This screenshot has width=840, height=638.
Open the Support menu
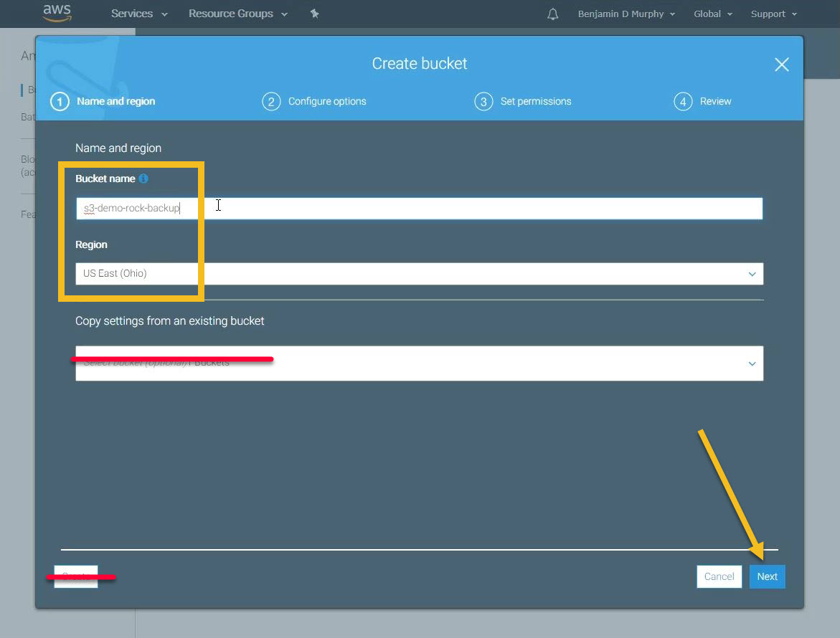[x=773, y=14]
